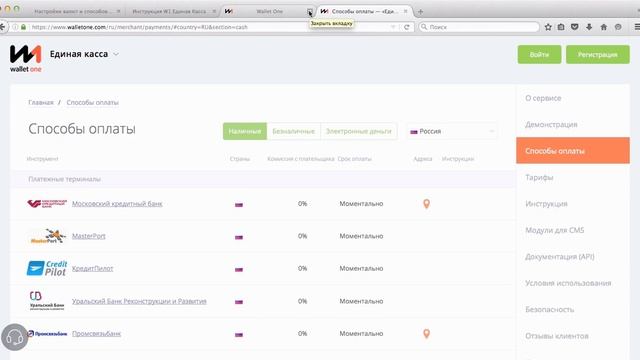Open the Московский кредитный банк link

click(x=117, y=204)
